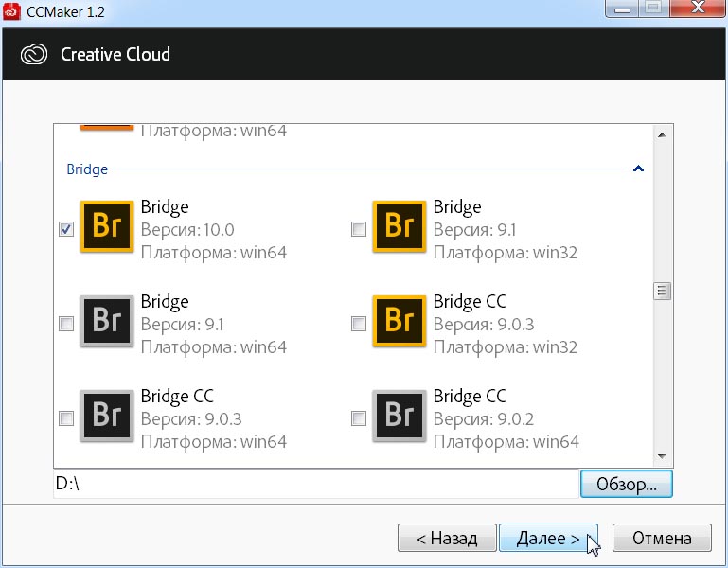Click the 'Версия: 9.0.2' text

click(484, 419)
